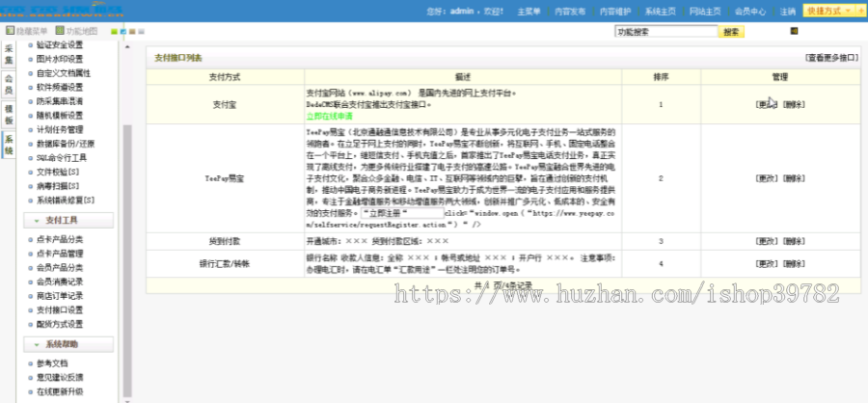Screen dimensions: 868x403
Task: Collapse the 系统帮助 section
Action: pos(68,344)
